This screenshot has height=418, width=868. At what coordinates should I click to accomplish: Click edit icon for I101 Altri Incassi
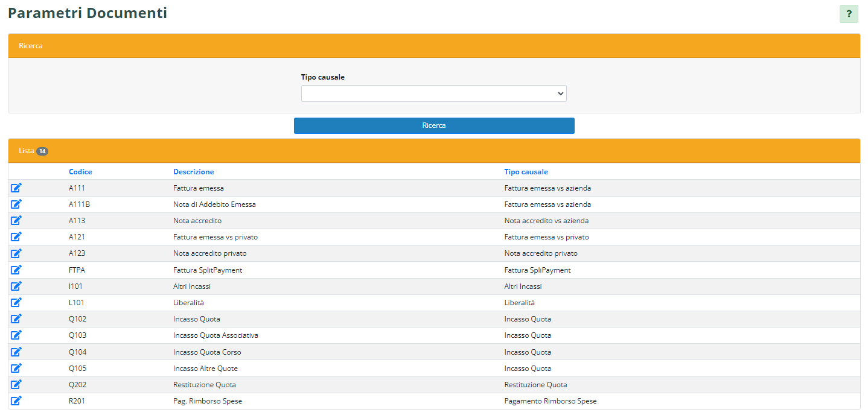coord(16,286)
